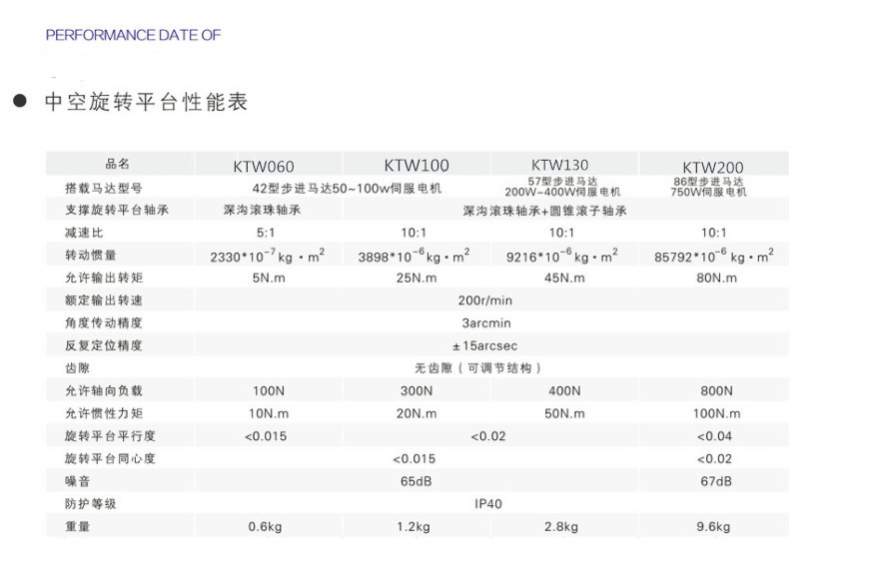
Task: Click the 品名 header cell
Action: pos(117,164)
